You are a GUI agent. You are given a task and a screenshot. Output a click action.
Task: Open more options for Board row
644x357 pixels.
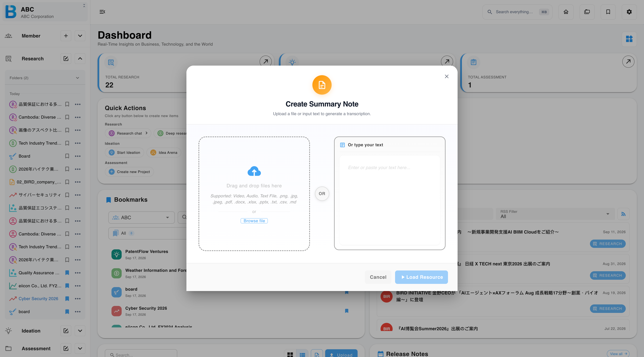click(78, 156)
